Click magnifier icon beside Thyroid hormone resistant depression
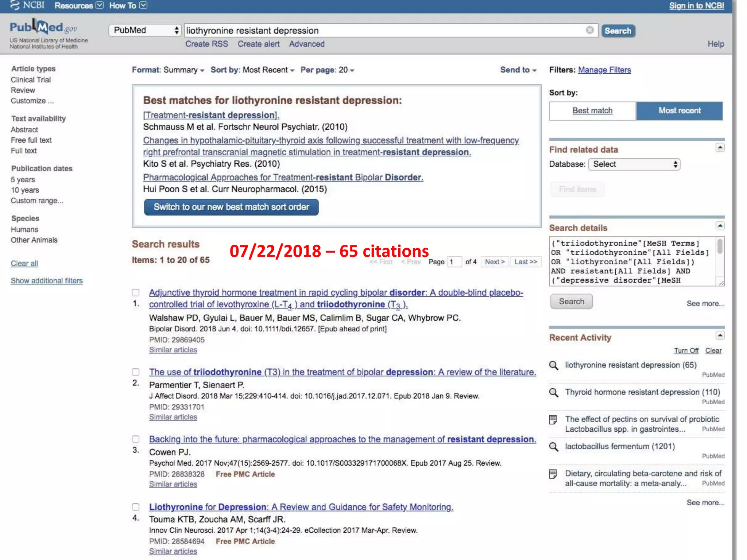 [554, 393]
